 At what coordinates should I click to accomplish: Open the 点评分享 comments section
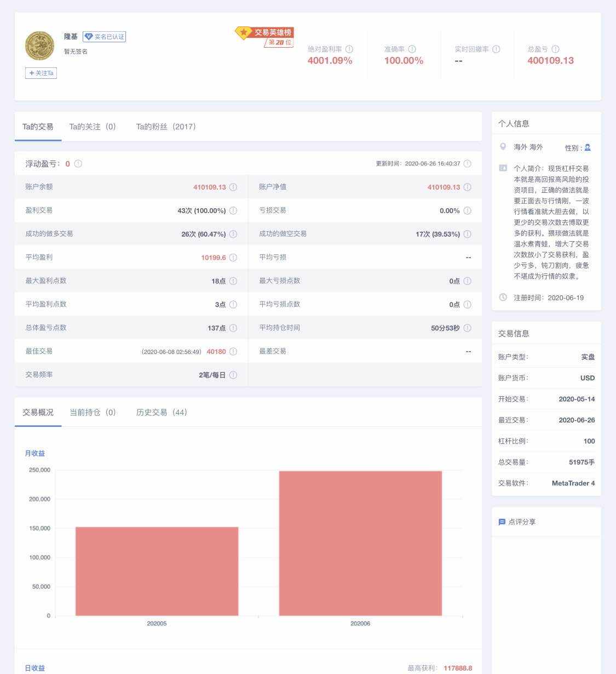[522, 522]
